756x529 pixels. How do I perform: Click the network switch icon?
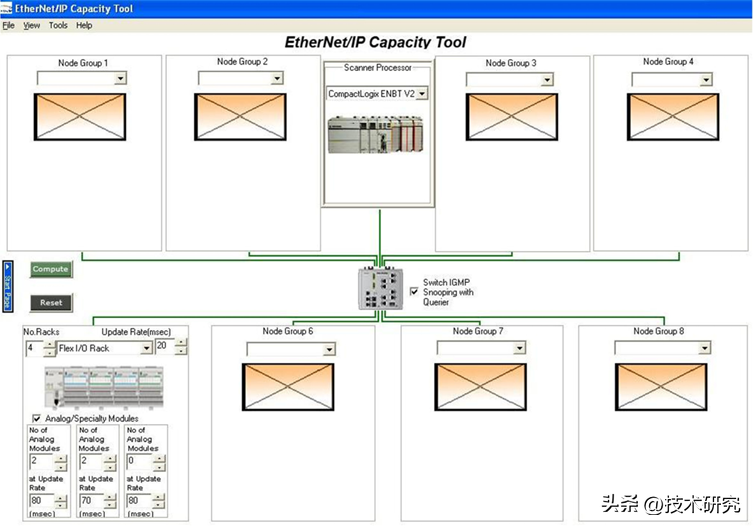point(381,289)
